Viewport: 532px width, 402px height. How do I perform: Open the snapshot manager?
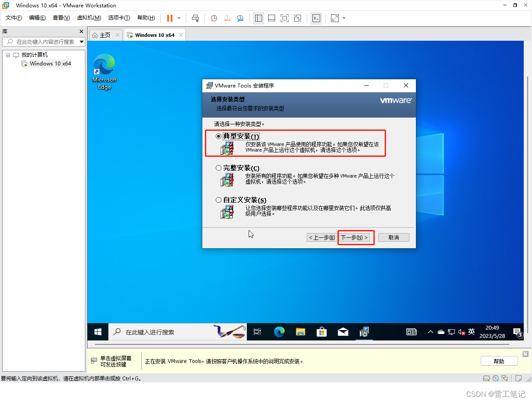click(x=240, y=18)
